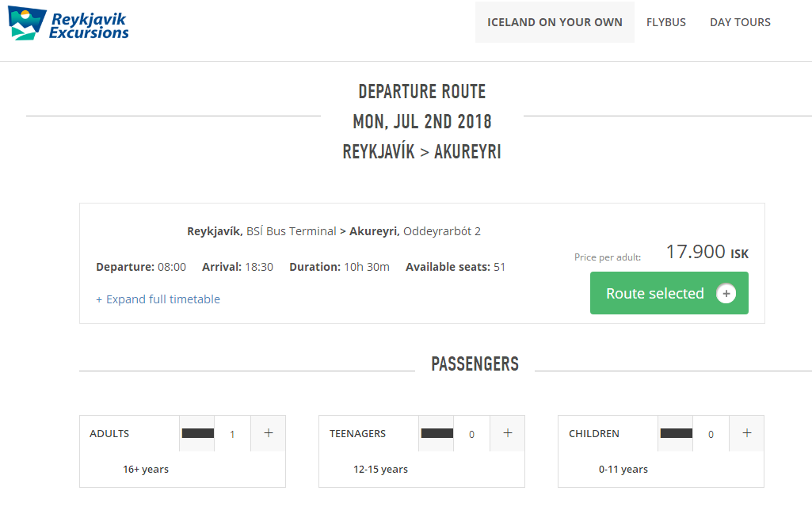Screen dimensions: 812x510
Task: Open the Day Tours menu item
Action: [x=740, y=22]
